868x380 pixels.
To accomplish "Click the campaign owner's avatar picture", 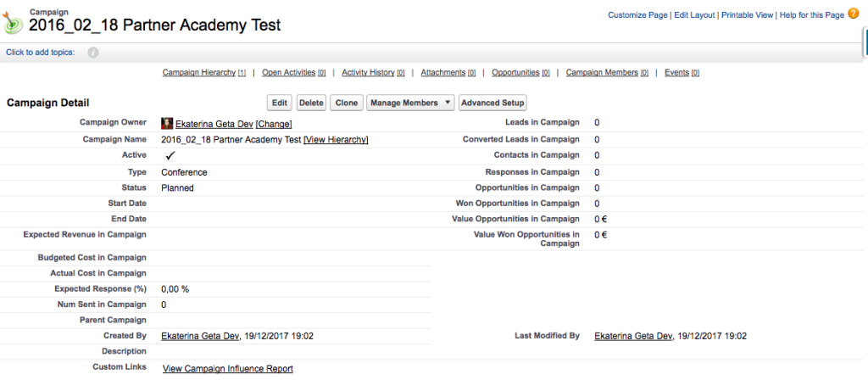I will point(167,124).
